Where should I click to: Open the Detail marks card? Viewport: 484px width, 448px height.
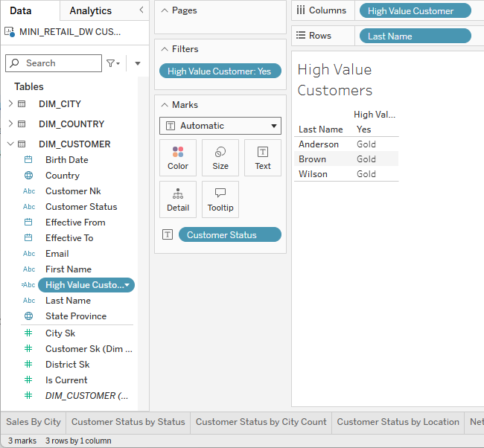(178, 199)
